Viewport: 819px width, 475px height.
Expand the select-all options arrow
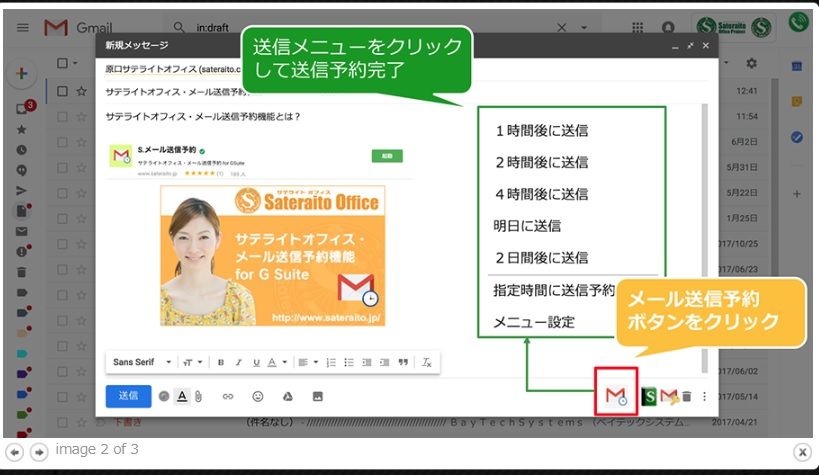click(x=75, y=63)
